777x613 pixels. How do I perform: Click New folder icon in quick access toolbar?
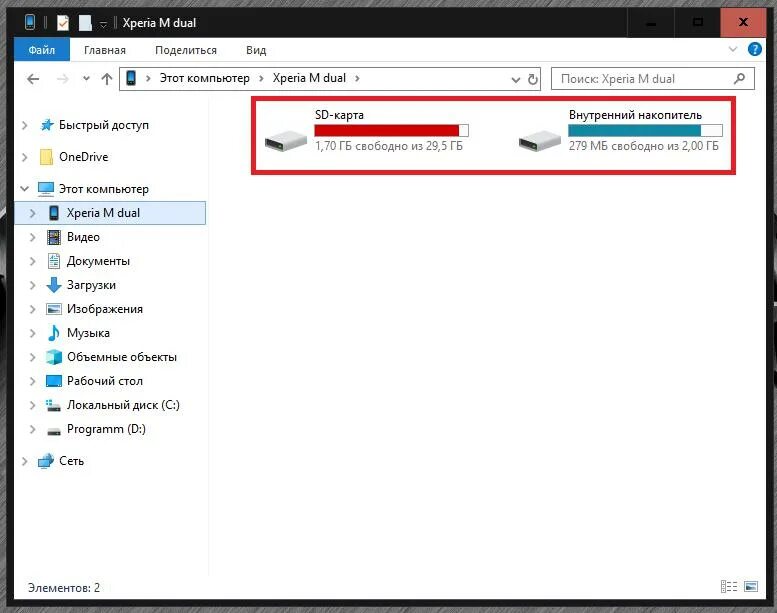click(85, 22)
